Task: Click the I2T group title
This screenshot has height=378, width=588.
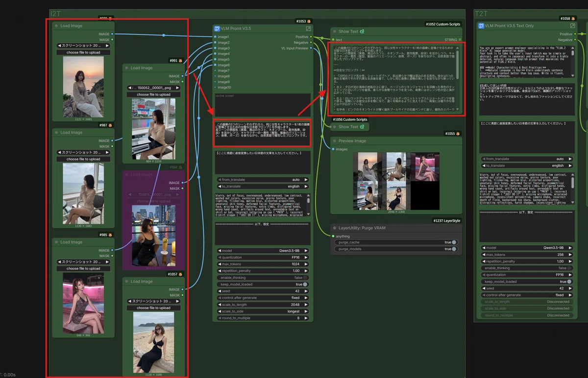Action: (54, 13)
